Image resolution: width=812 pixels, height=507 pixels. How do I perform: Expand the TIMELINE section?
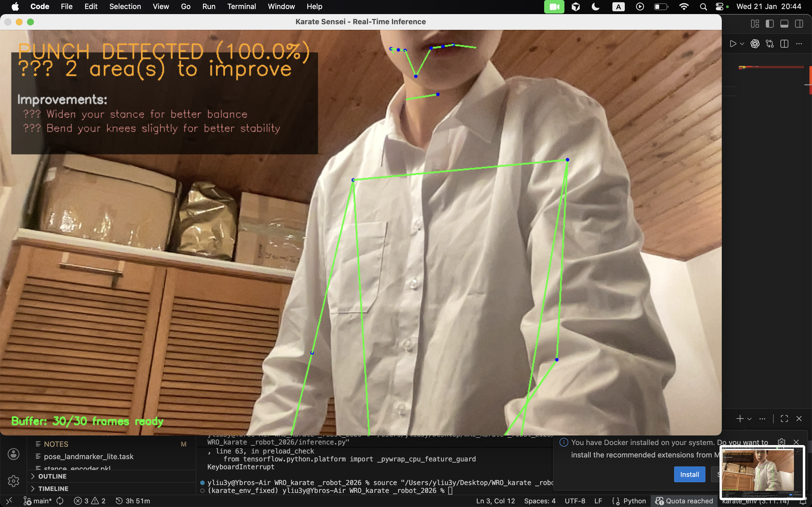click(53, 489)
